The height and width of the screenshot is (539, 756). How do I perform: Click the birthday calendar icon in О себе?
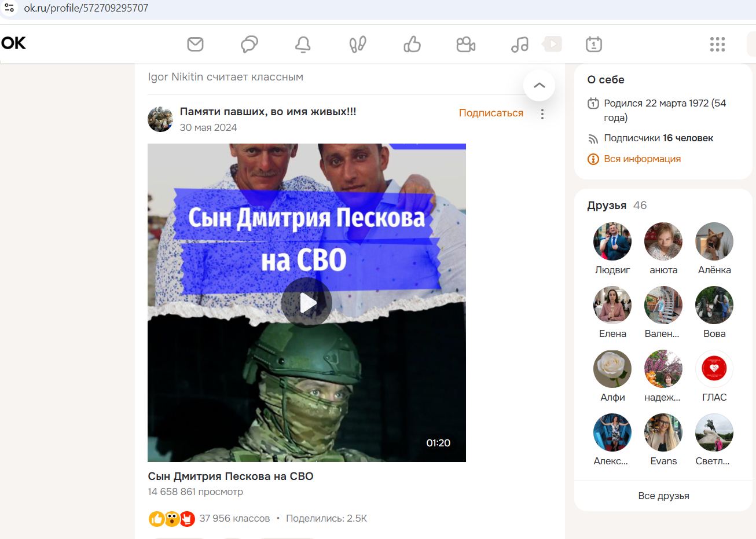point(593,104)
